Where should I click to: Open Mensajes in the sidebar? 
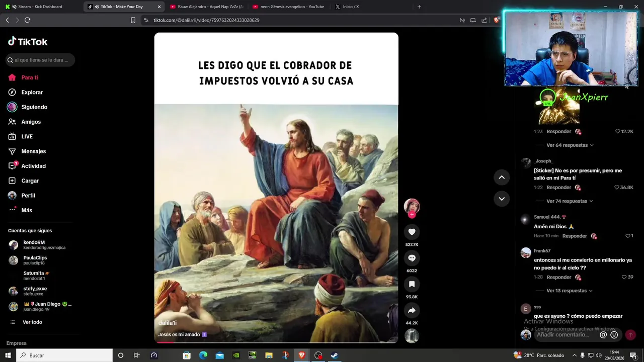point(33,151)
